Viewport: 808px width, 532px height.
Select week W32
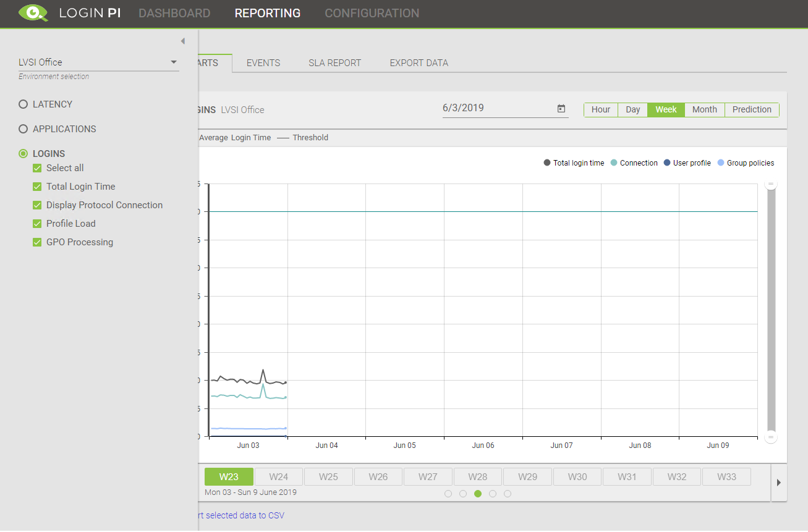point(677,477)
